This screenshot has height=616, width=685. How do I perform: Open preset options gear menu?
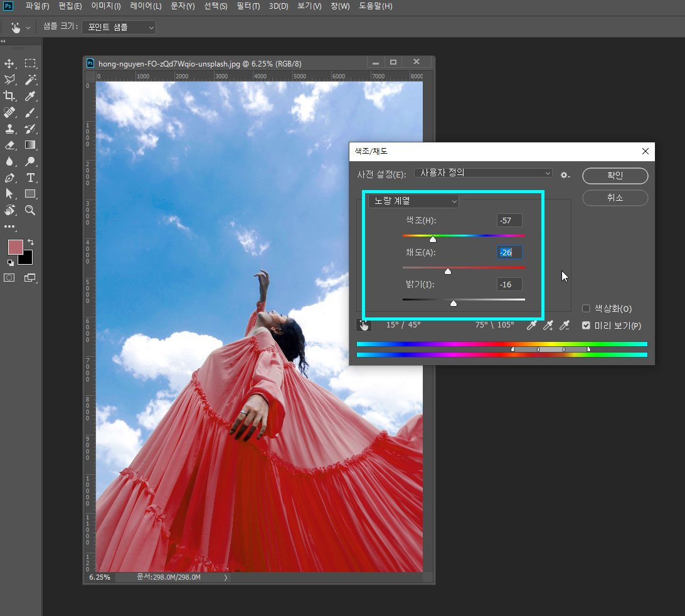[x=565, y=175]
